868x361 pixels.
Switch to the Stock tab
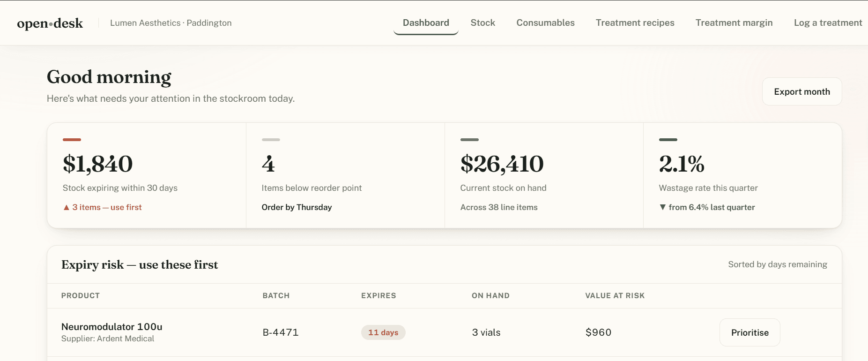[x=482, y=23]
